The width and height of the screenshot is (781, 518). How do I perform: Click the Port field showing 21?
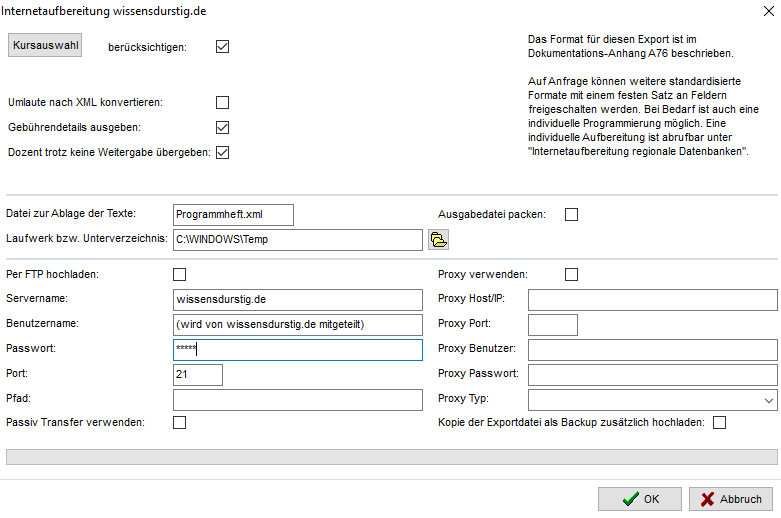[x=198, y=375]
